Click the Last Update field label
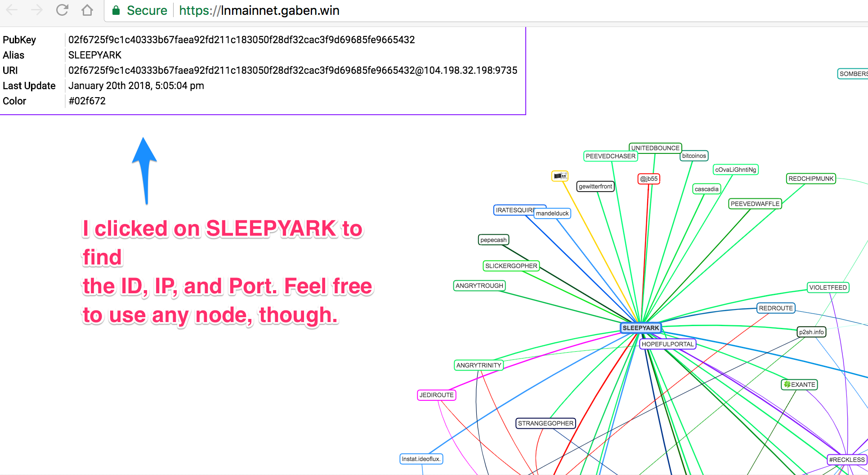Viewport: 868px width, 475px height. tap(29, 85)
